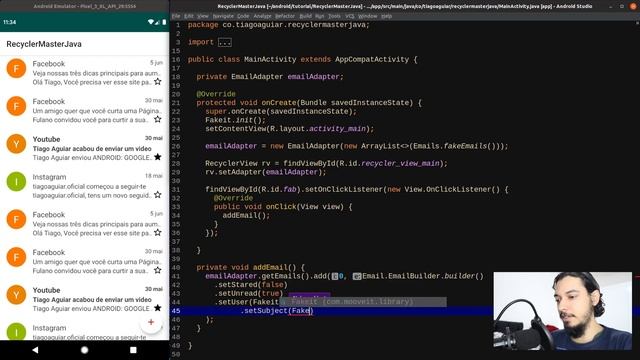Click the setContentView(R.layout.activity_main) line
The width and height of the screenshot is (640, 360).
[x=289, y=129]
